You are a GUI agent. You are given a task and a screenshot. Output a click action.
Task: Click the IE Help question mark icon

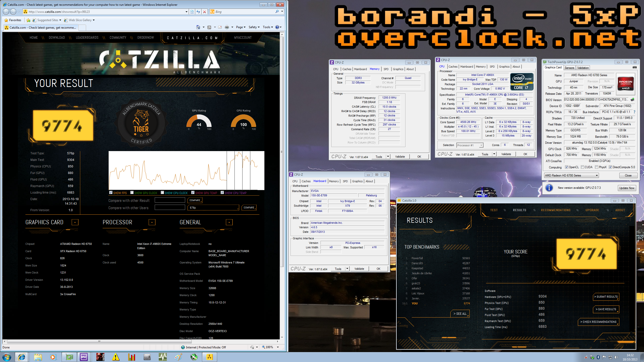277,27
